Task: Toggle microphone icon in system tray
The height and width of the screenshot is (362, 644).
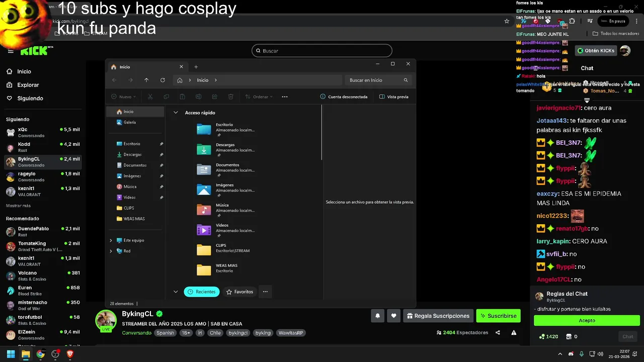Action: [x=581, y=354]
